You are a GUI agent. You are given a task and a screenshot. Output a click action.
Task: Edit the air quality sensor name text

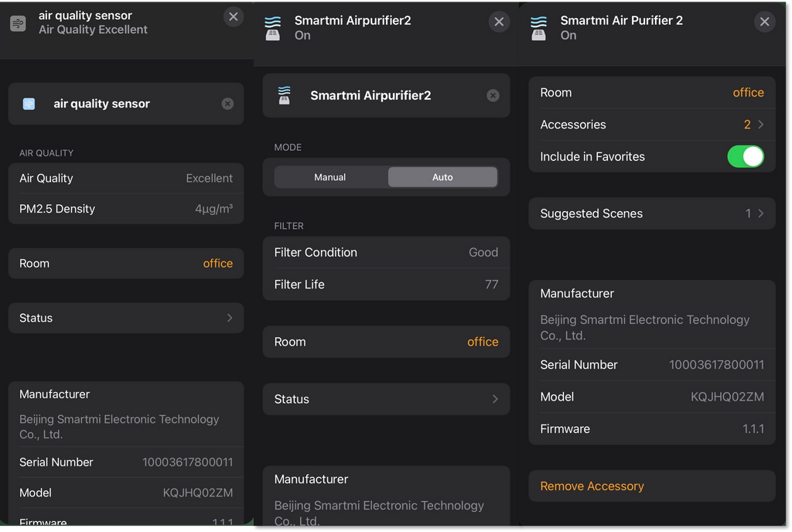click(101, 104)
